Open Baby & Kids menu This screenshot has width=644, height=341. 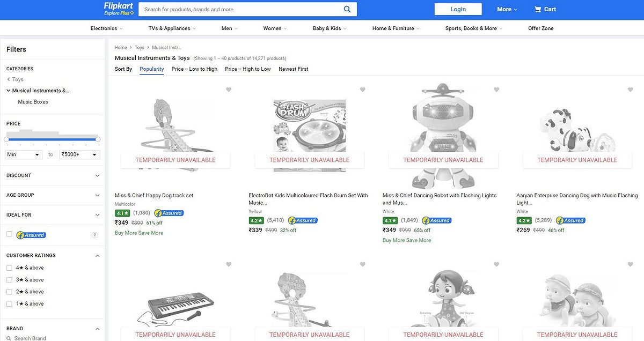tap(330, 28)
